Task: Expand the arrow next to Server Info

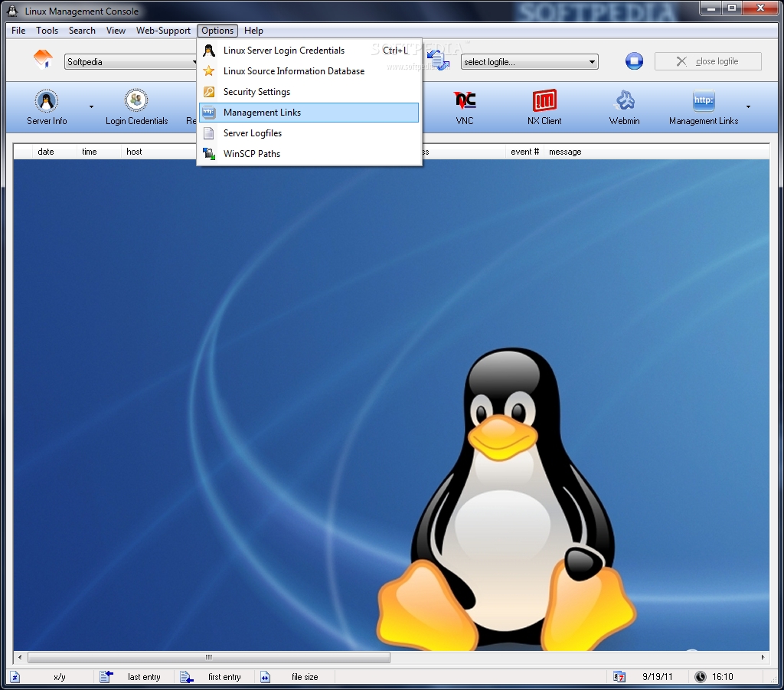Action: click(x=91, y=106)
